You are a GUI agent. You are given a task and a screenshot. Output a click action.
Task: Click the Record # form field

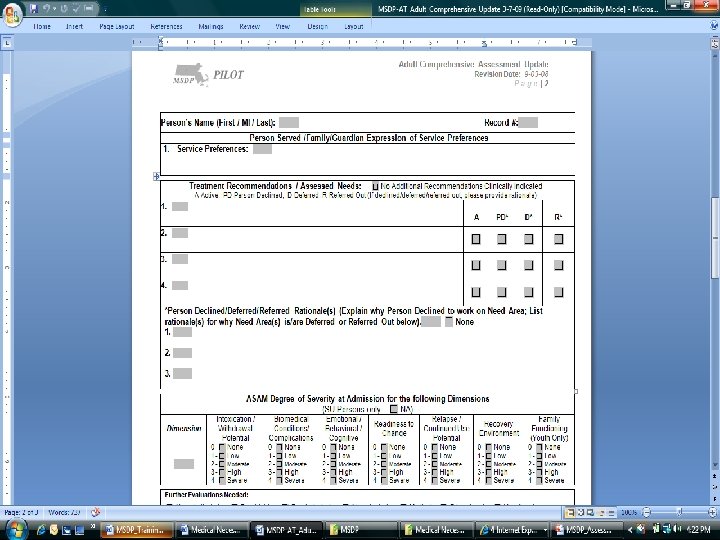(529, 123)
